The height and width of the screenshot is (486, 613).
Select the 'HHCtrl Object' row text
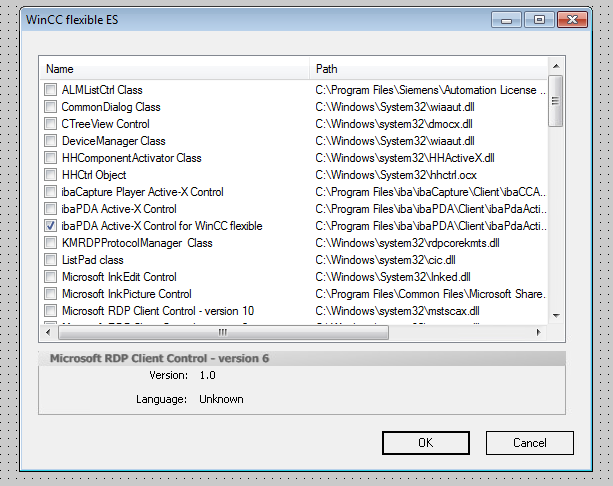click(94, 175)
